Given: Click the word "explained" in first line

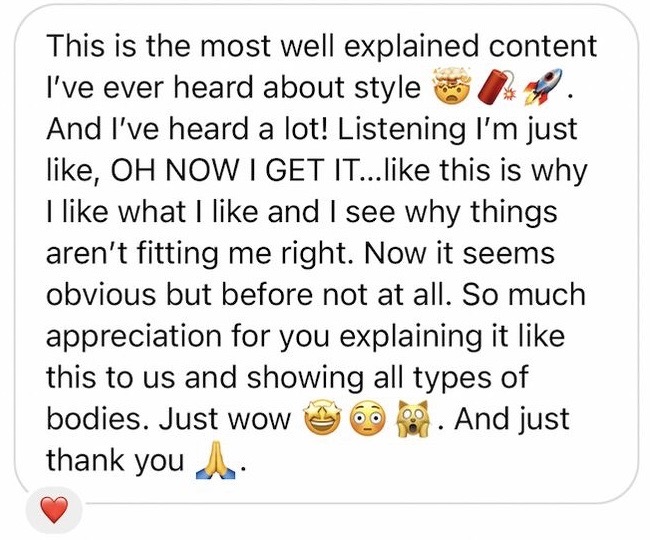Looking at the screenshot, I should [x=411, y=47].
